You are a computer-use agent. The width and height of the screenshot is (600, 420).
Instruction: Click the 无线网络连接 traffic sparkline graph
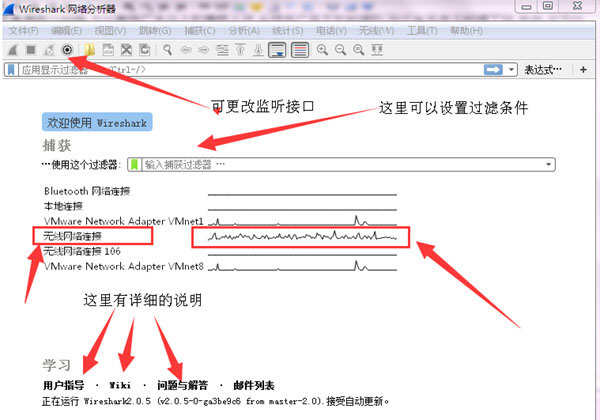(302, 236)
